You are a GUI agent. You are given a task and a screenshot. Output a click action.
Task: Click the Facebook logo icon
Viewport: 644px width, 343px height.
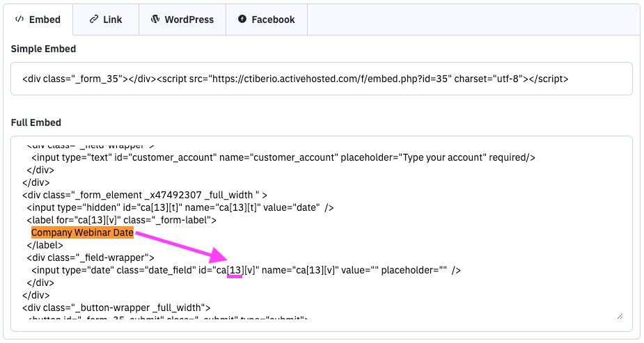[242, 19]
